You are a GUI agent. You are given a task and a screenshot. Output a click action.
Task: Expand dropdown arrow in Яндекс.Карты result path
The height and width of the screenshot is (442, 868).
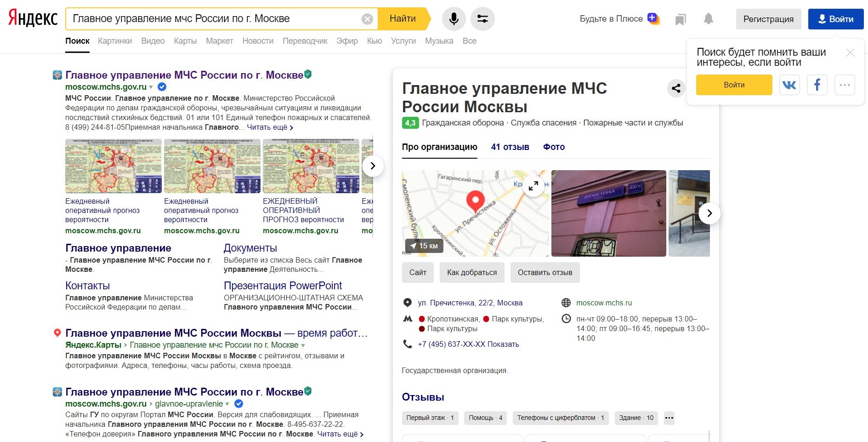303,345
